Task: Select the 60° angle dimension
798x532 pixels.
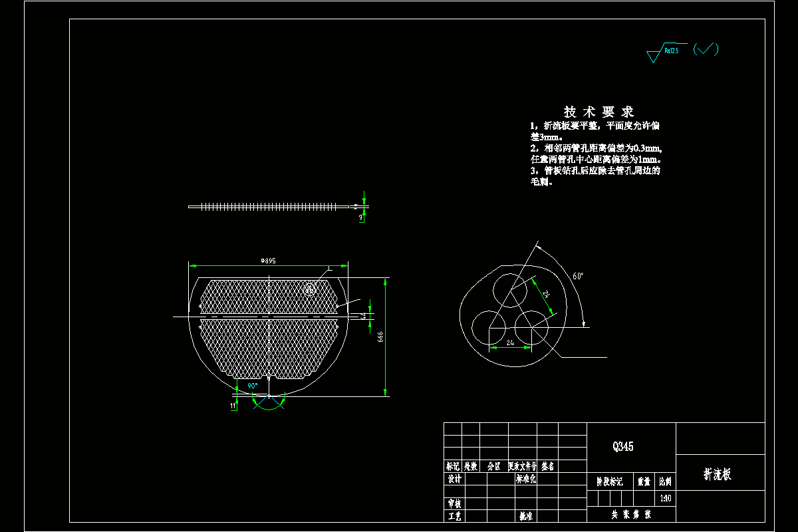Action: tap(578, 275)
